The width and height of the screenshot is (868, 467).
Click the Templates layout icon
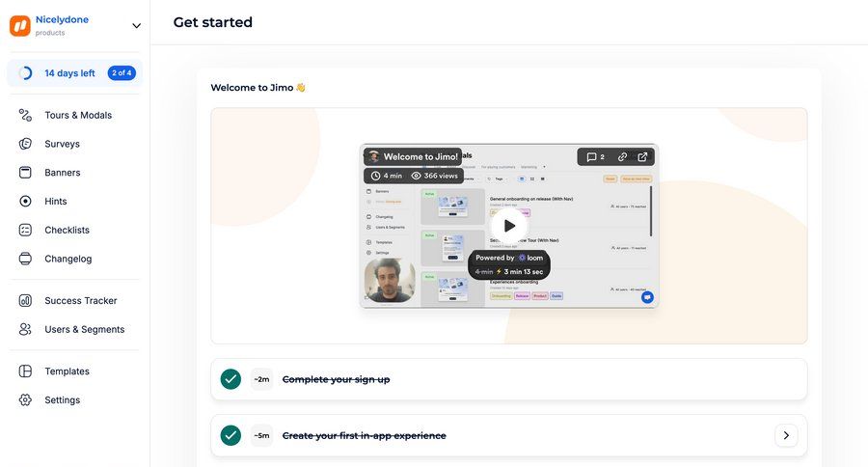coord(25,371)
